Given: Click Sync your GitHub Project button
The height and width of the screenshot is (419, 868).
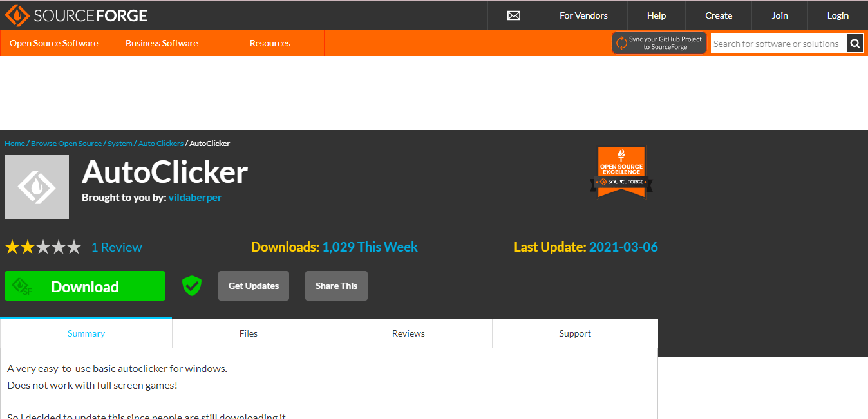Looking at the screenshot, I should [659, 43].
